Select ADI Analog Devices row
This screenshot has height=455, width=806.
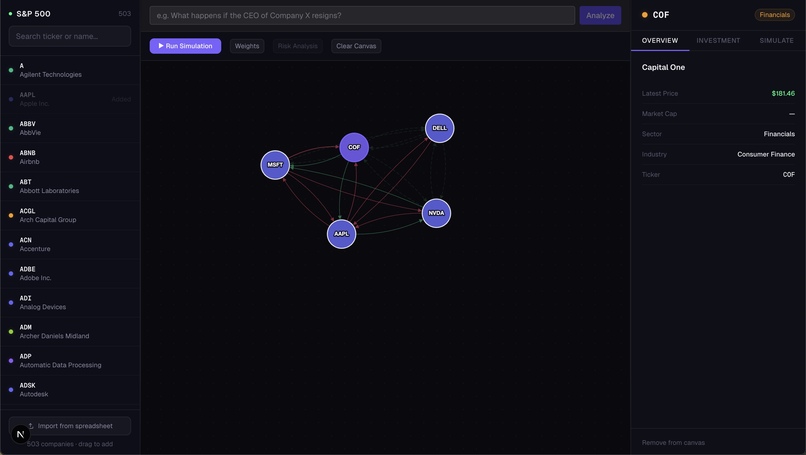pyautogui.click(x=70, y=302)
